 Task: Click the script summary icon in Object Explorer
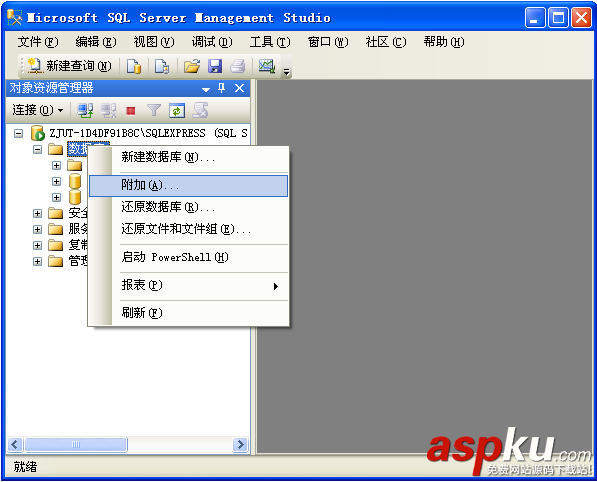(x=200, y=110)
